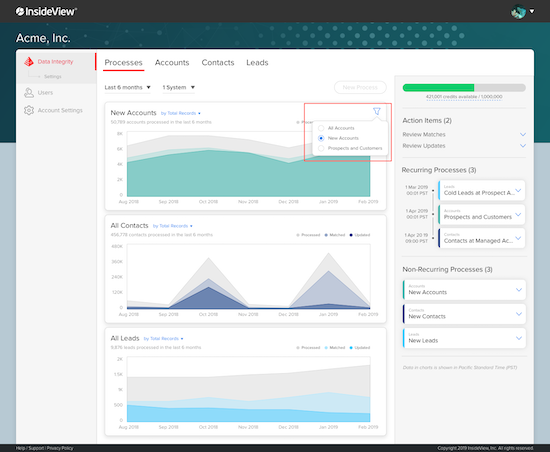Select the New Accounts radio option
This screenshot has width=550, height=452.
(x=321, y=138)
